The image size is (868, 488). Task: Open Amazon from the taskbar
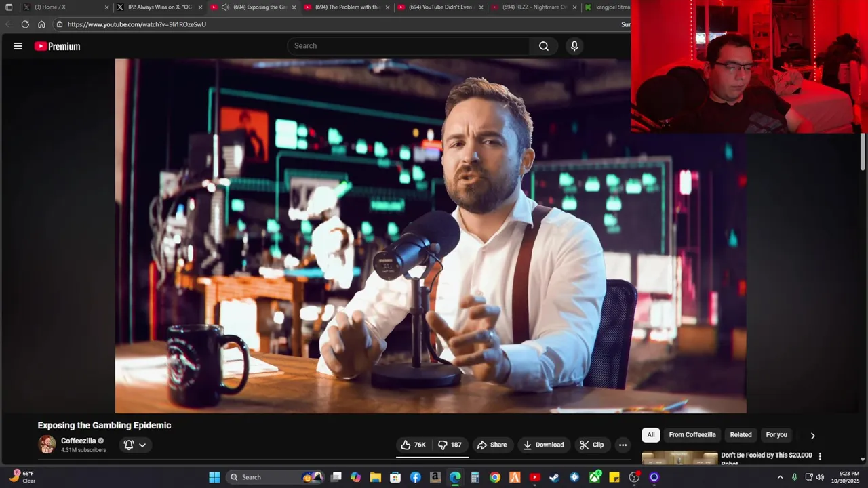click(x=435, y=477)
